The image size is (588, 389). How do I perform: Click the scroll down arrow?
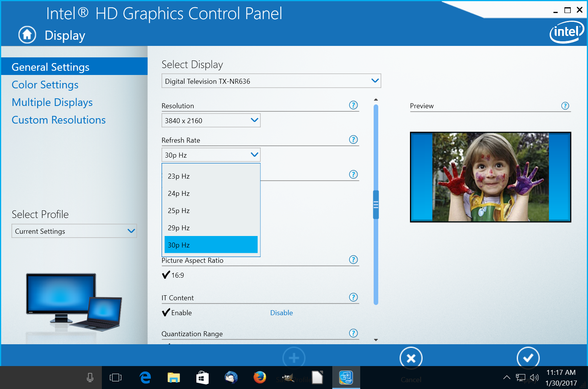click(x=376, y=340)
